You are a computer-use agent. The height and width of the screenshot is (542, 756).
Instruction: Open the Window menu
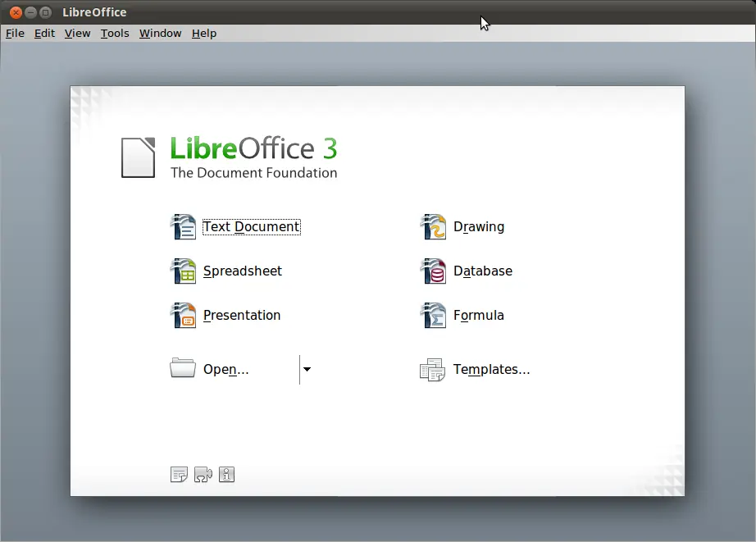tap(160, 34)
